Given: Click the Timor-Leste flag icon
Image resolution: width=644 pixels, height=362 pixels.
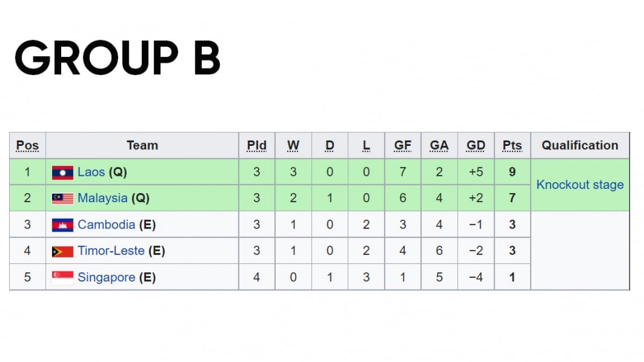Looking at the screenshot, I should point(62,252).
